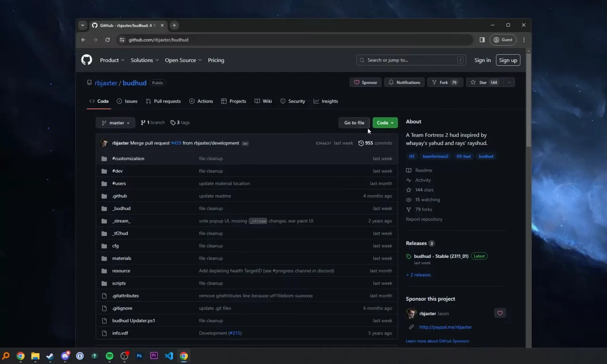The image size is (607, 364).
Task: Click the file icon of .gitattributes row
Action: 104,296
